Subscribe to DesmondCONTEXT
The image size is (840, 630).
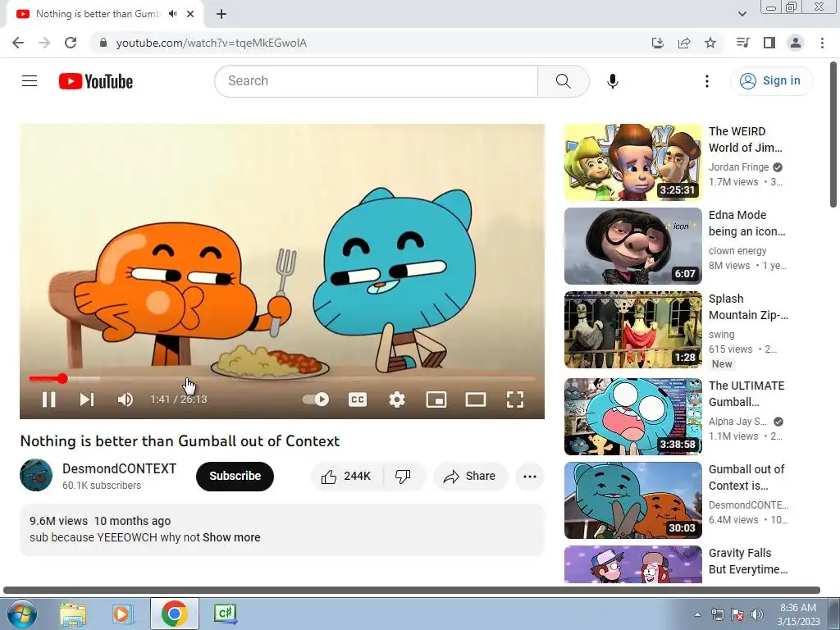coord(235,477)
